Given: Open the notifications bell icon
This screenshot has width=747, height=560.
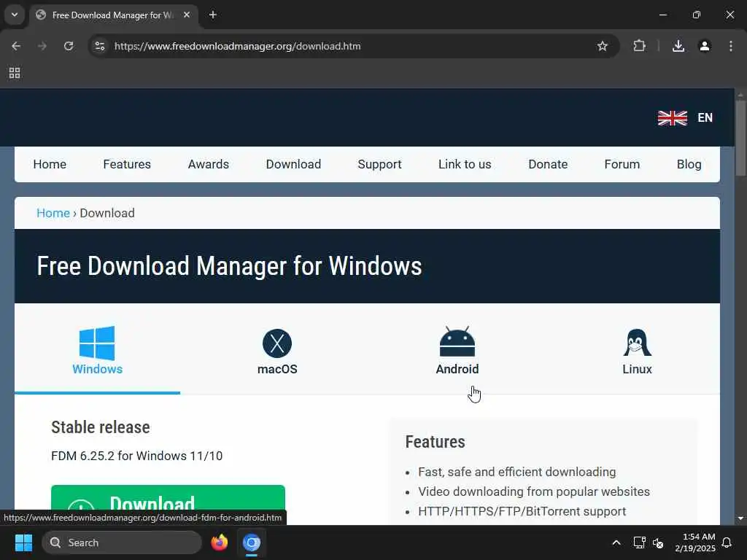Looking at the screenshot, I should coord(727,542).
